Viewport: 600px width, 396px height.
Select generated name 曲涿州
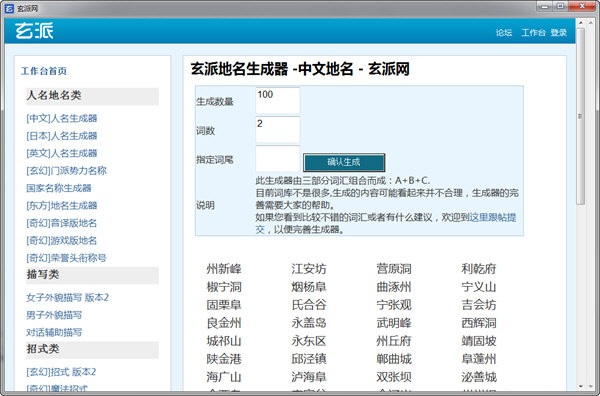394,287
